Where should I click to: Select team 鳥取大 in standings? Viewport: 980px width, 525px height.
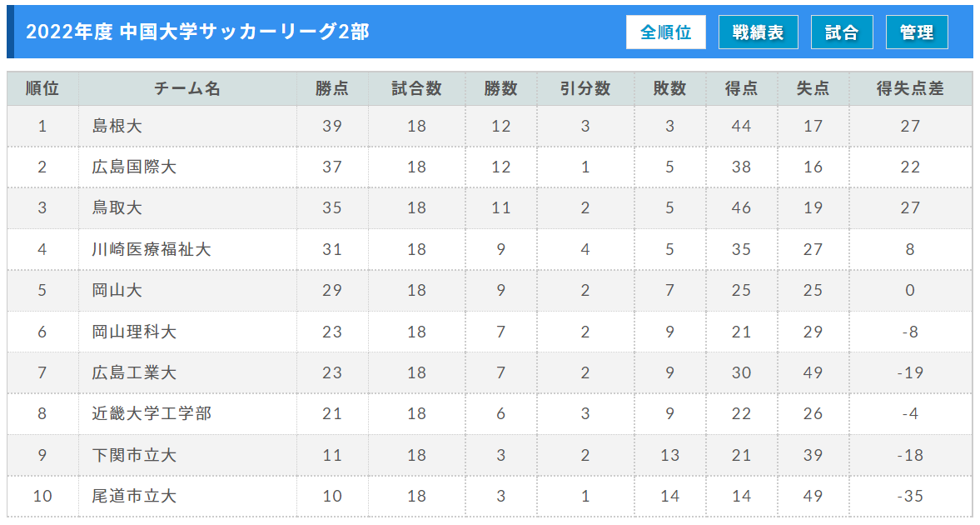point(117,207)
